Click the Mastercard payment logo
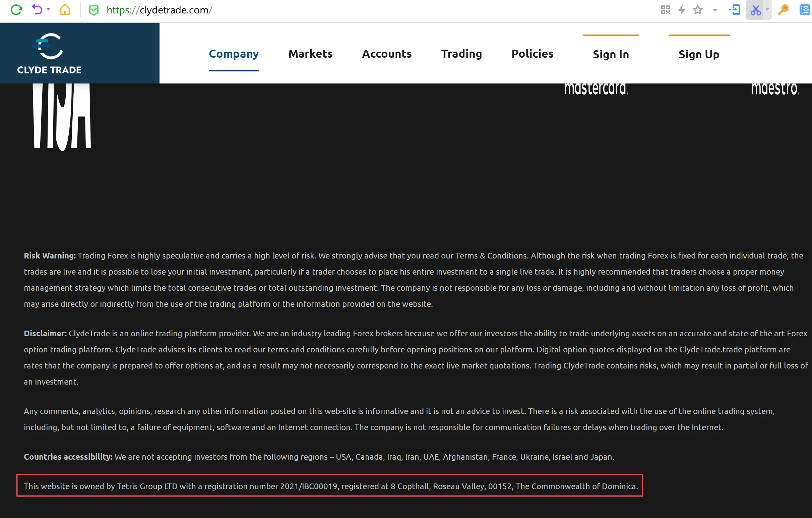 click(x=596, y=89)
